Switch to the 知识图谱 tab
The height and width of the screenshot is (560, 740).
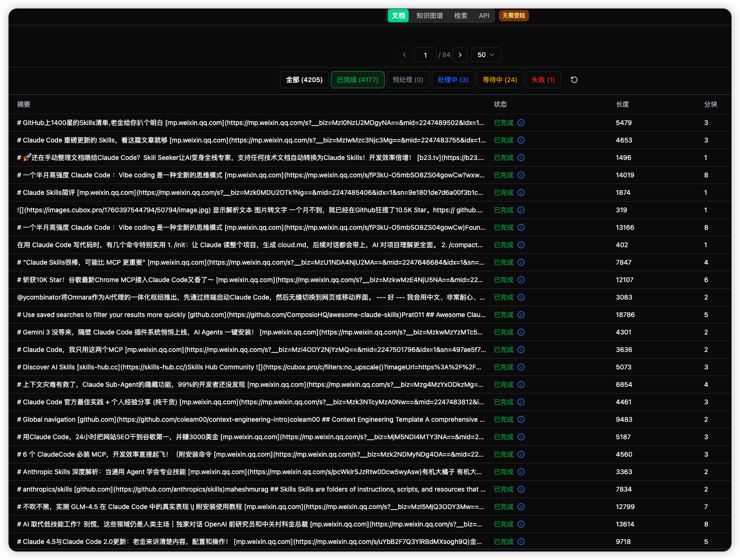429,16
